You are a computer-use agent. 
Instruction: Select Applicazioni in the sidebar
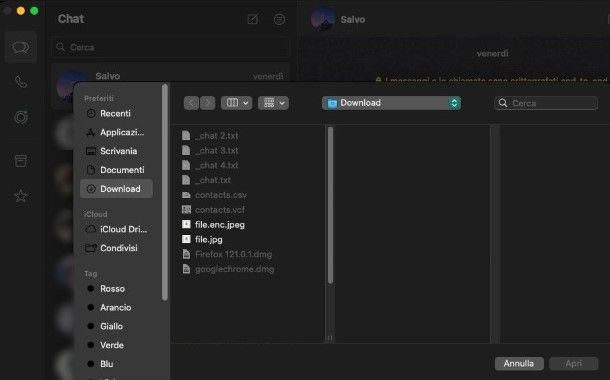[116, 132]
